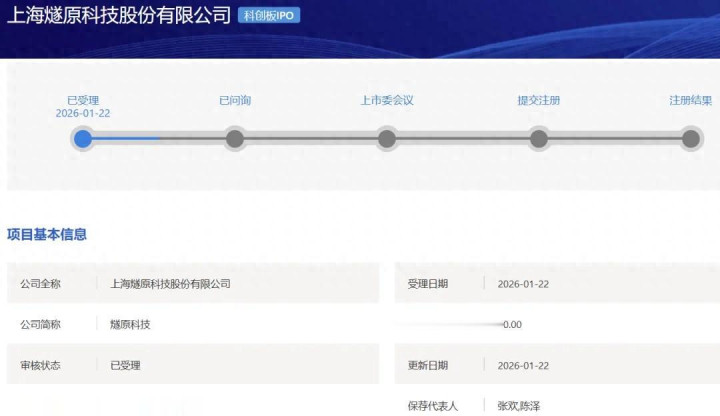Click the 审核状态 value 已受理
The width and height of the screenshot is (720, 416).
tap(125, 365)
